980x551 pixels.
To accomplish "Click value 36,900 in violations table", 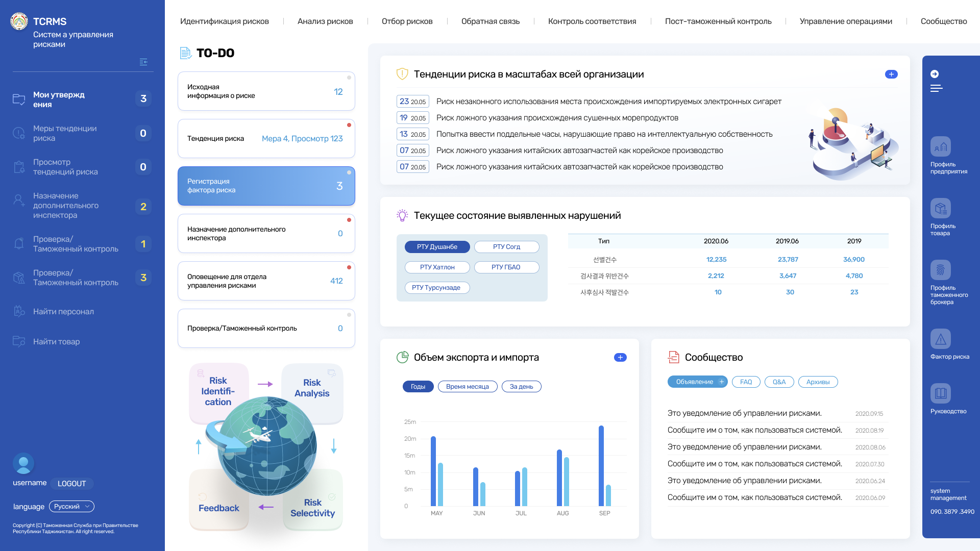I will (x=854, y=260).
